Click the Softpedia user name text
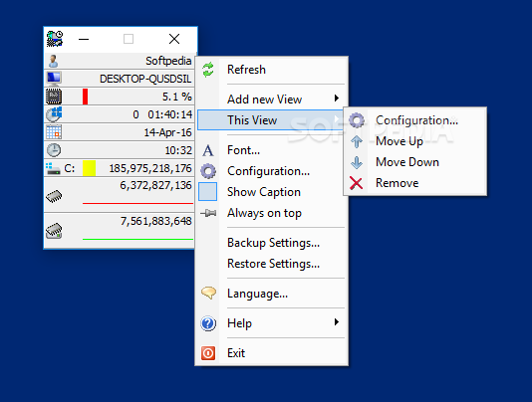 pos(168,61)
